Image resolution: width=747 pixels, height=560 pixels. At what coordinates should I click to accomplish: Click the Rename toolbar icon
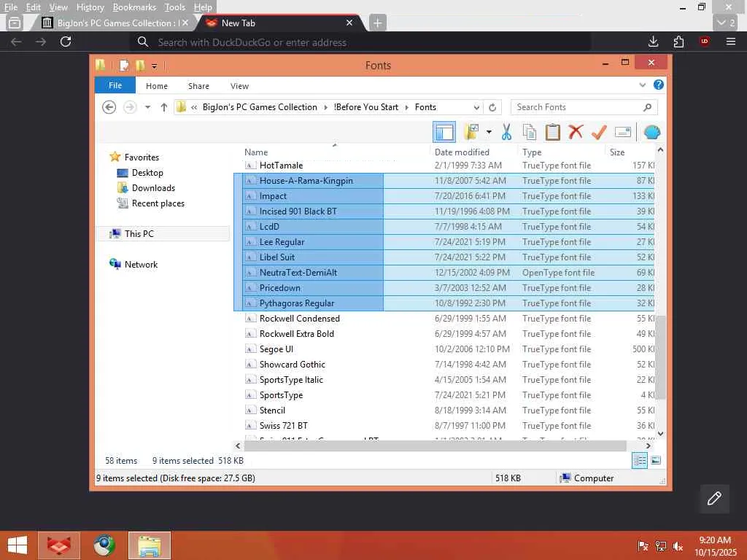click(623, 132)
